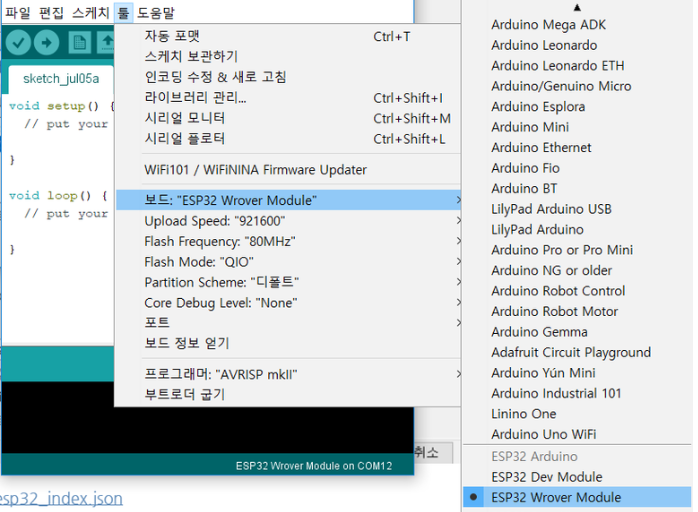Click status bar ESP32 Wrover Module on COM12
Screen dimensions: 698x512
(x=314, y=466)
